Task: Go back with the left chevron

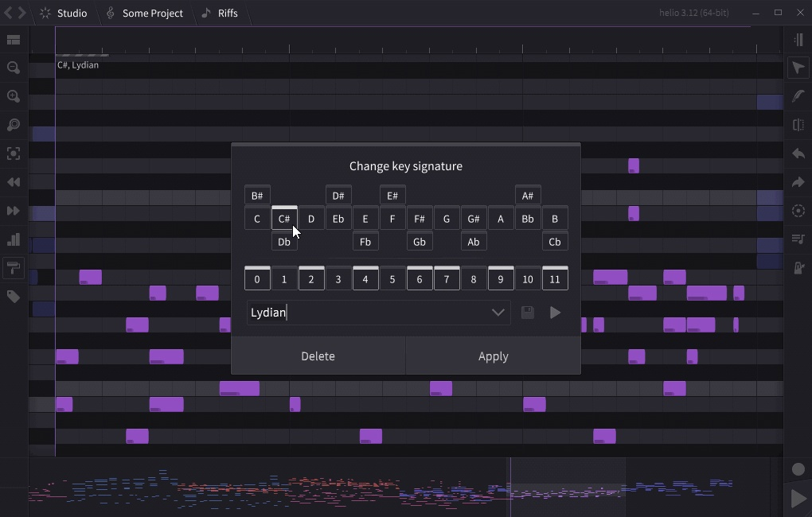Action: click(8, 13)
